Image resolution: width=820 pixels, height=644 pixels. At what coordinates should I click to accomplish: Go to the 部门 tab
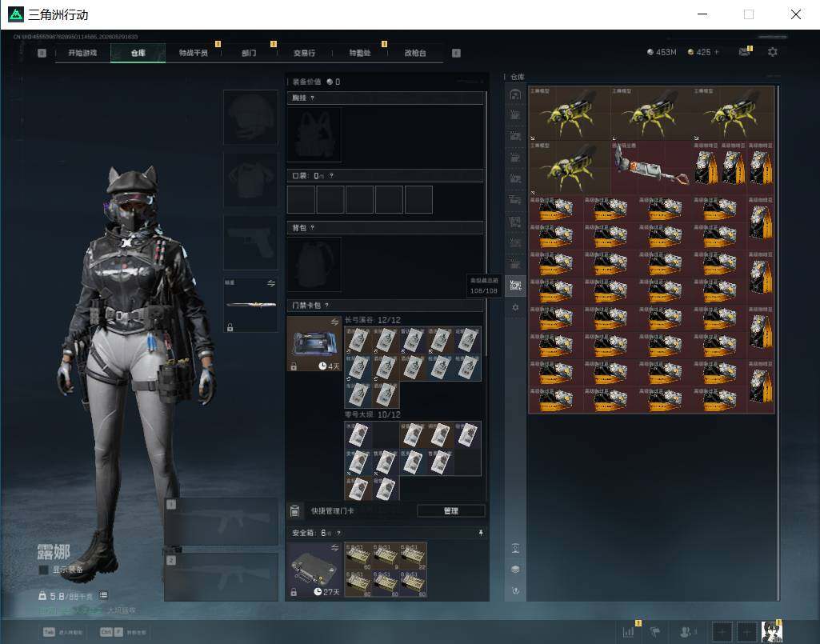pos(249,53)
